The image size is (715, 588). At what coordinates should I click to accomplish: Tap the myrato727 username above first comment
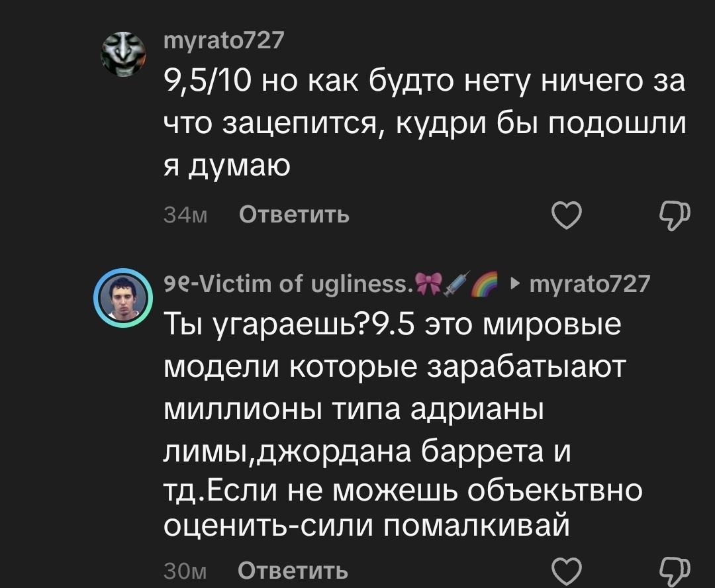[x=224, y=42]
